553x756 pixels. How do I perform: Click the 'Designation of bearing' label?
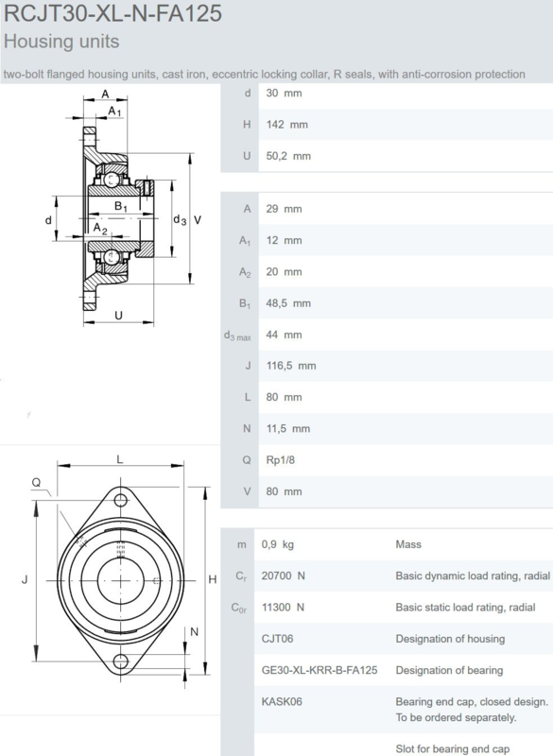click(449, 670)
